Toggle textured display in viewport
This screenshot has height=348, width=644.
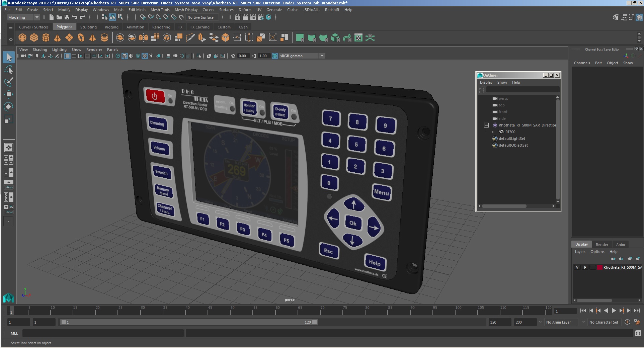[145, 56]
